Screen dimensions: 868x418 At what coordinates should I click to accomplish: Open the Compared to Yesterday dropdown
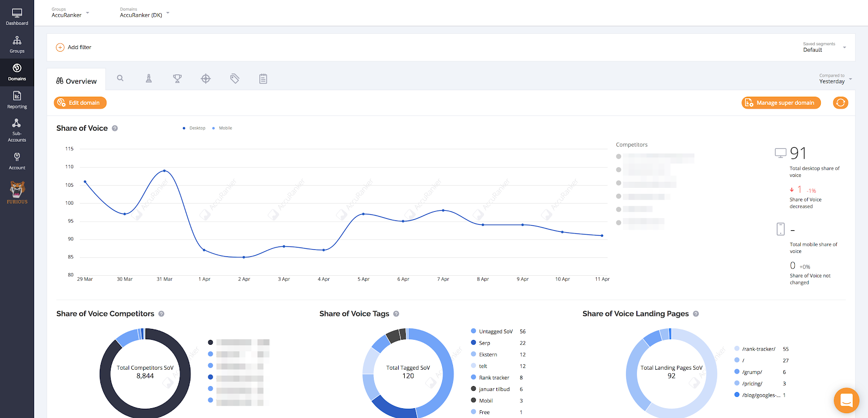835,79
